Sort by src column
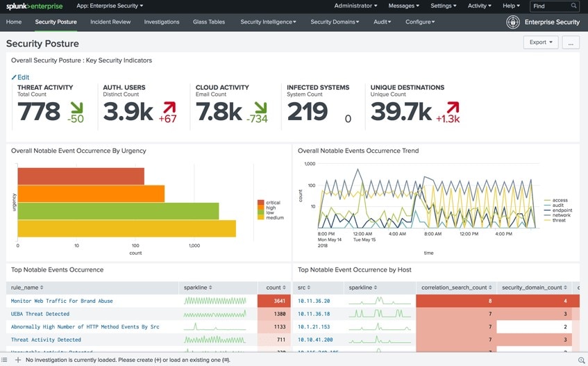 coord(304,288)
